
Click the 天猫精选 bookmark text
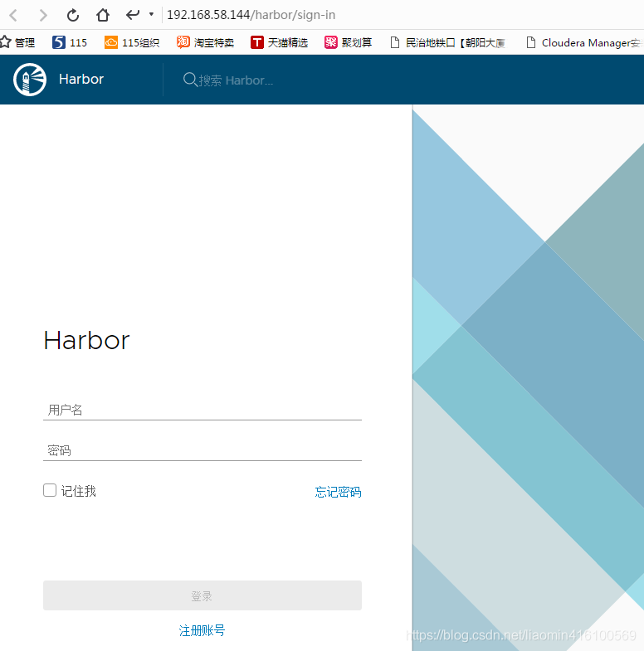[x=287, y=42]
